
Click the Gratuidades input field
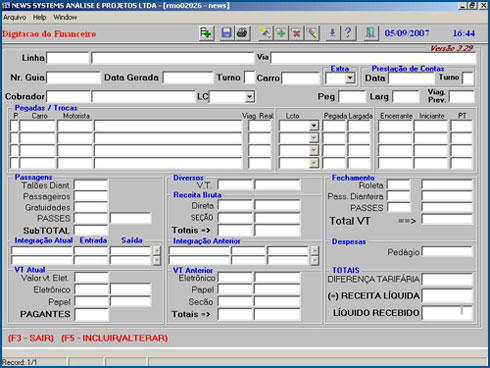[x=91, y=207]
